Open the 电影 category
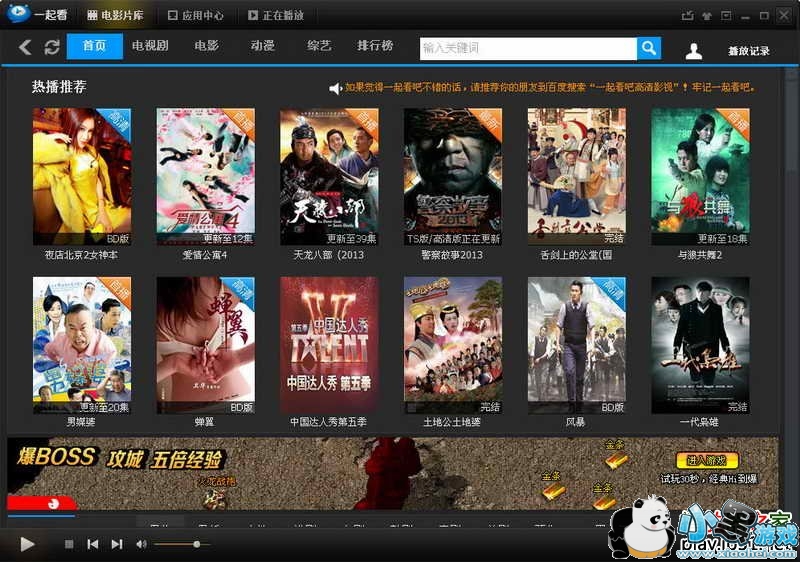This screenshot has width=800, height=562. click(207, 46)
